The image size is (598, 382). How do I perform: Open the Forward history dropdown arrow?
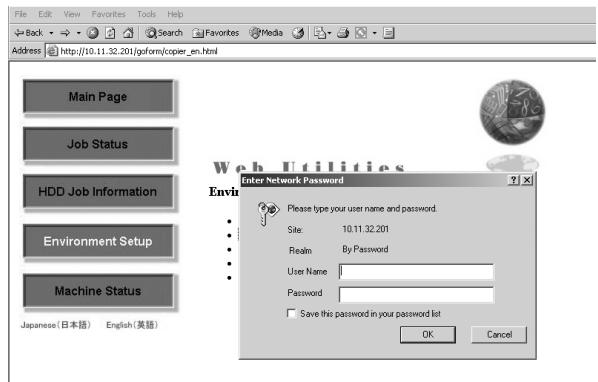[79, 33]
